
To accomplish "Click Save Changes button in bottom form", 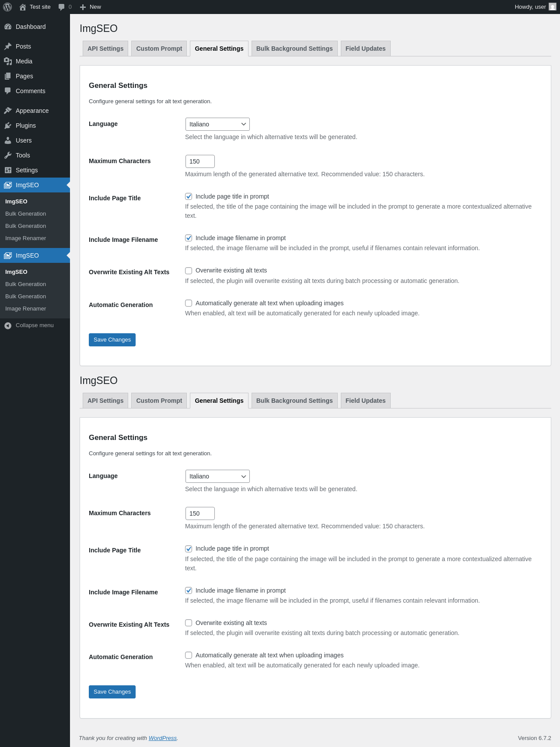I will point(112,692).
